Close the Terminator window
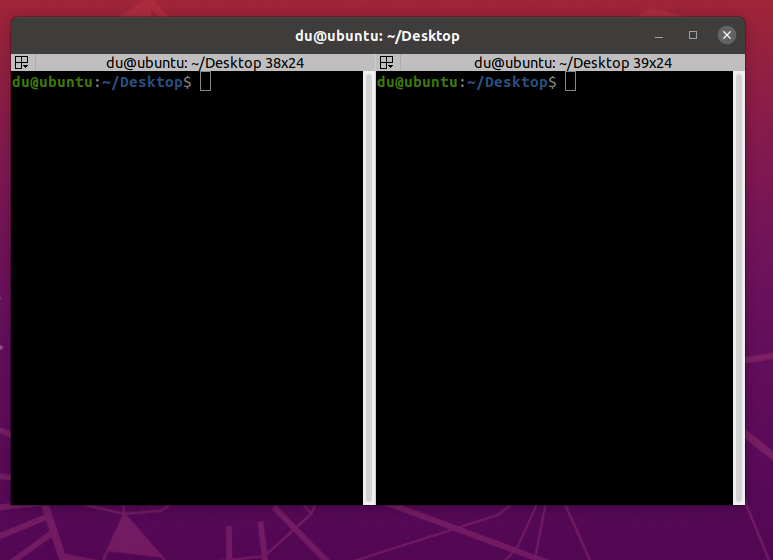This screenshot has width=773, height=560. pos(727,35)
